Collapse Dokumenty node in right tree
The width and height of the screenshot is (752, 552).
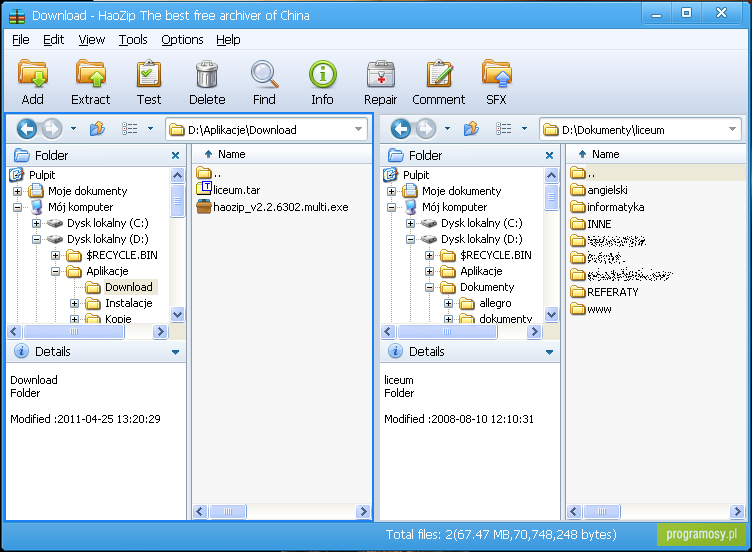429,287
